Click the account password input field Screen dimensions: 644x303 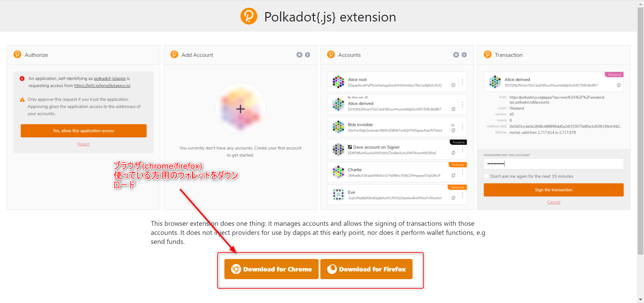pos(553,164)
